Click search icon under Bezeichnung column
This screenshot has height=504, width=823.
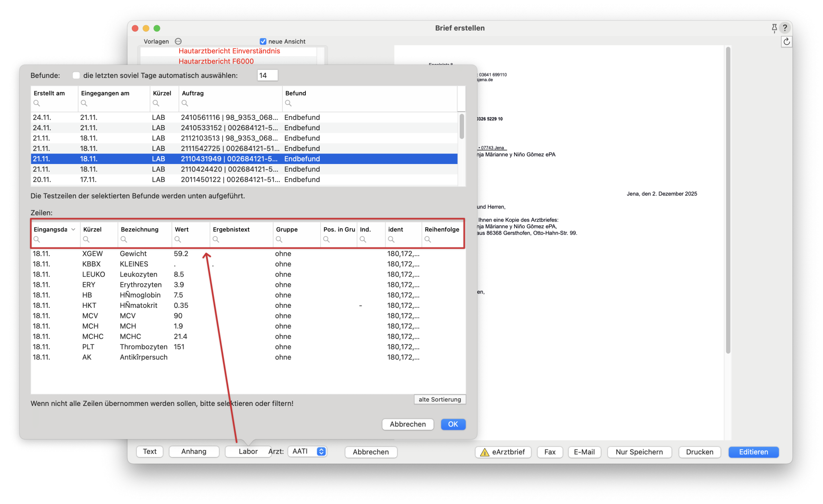click(124, 240)
